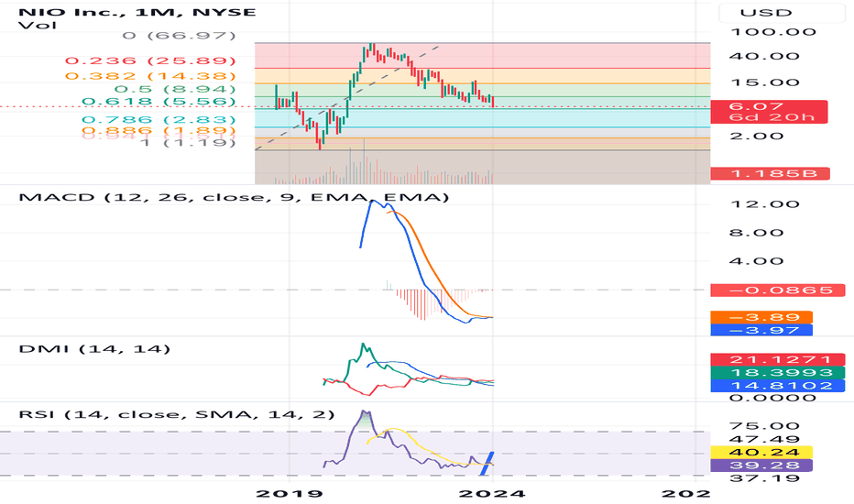Click the 2019 label on time axis
Image resolution: width=854 pixels, height=504 pixels.
pyautogui.click(x=290, y=494)
